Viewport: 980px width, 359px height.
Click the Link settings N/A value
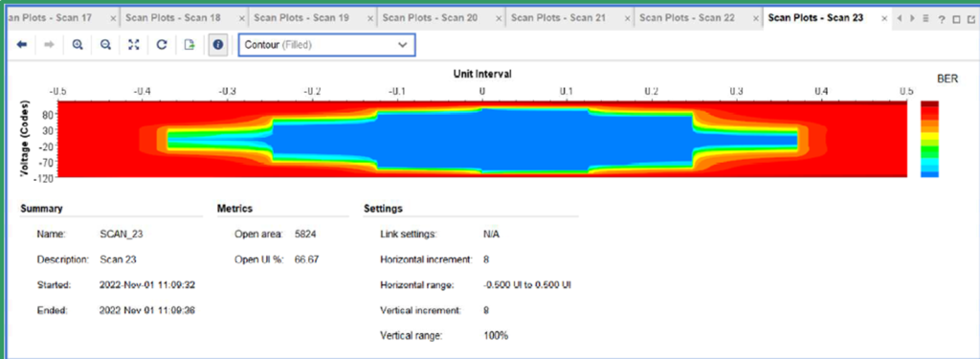click(x=491, y=234)
